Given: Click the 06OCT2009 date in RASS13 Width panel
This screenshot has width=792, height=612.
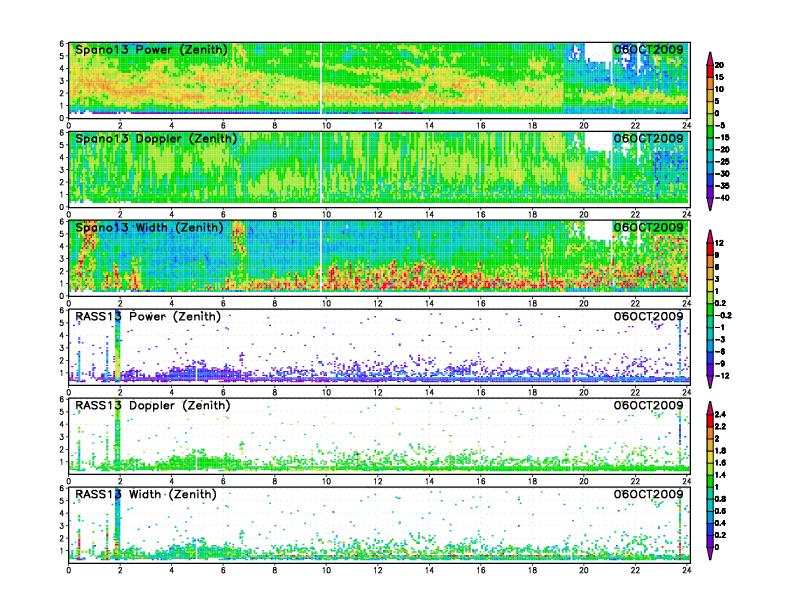Looking at the screenshot, I should tap(649, 494).
